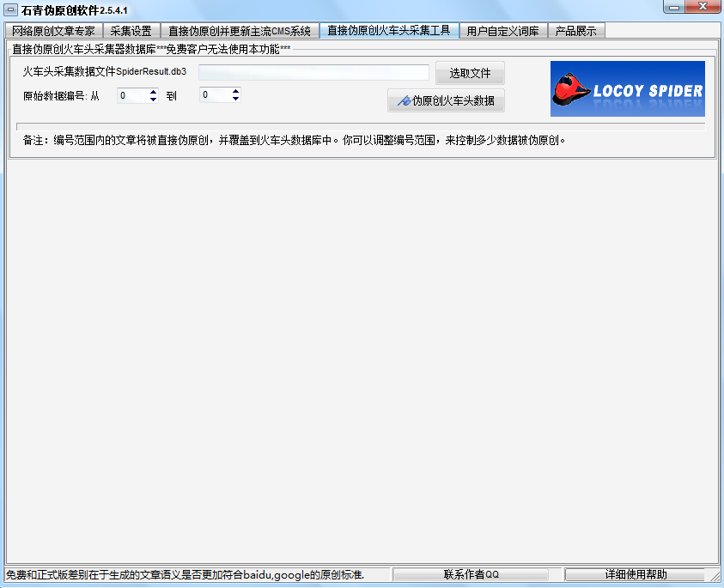
Task: Click the 原始数据编号 label
Action: (62, 96)
